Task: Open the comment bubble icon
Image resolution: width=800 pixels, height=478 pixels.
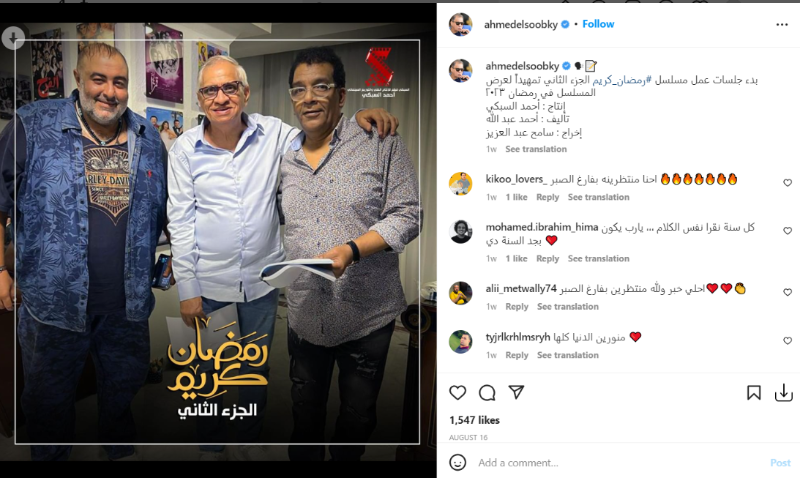Action: 487,392
